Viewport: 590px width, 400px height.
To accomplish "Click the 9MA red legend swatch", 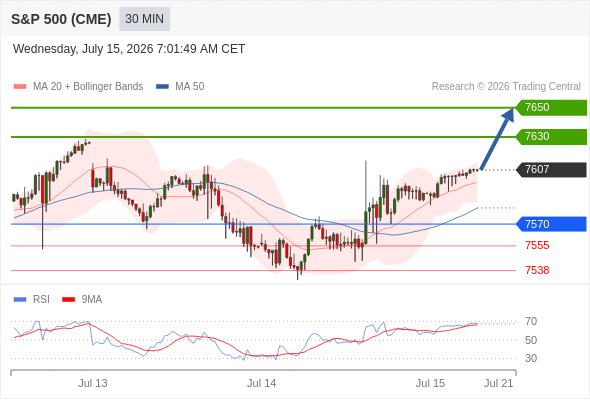I will tap(68, 300).
